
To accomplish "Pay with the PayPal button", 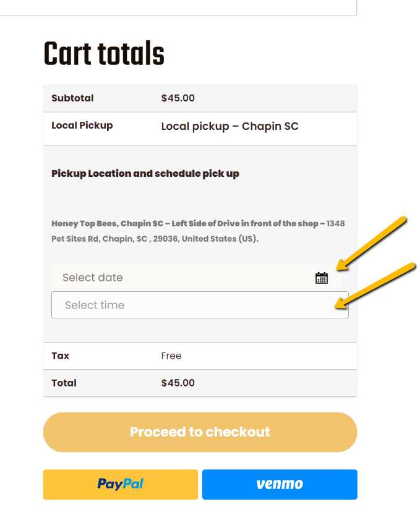I will click(121, 484).
